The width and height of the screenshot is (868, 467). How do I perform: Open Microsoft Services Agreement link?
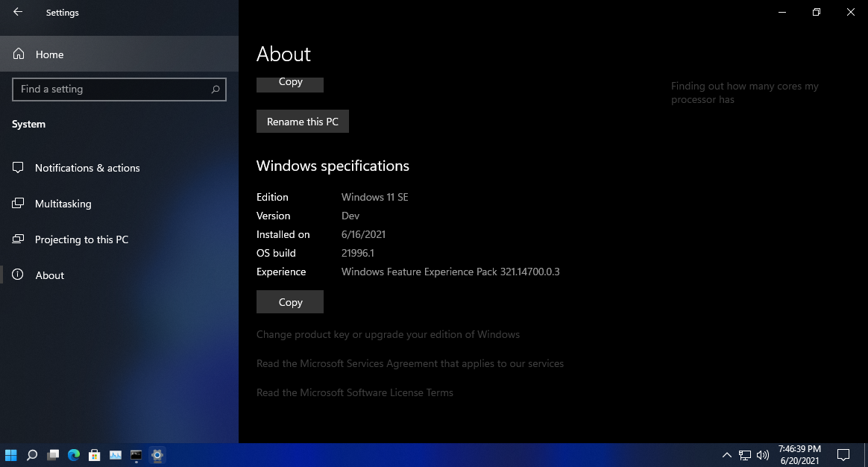coord(409,363)
